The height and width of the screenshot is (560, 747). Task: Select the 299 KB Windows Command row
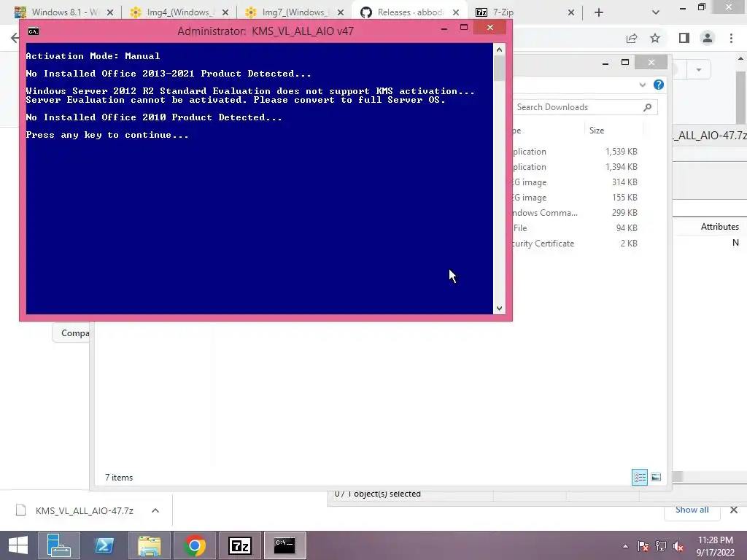[x=576, y=212]
